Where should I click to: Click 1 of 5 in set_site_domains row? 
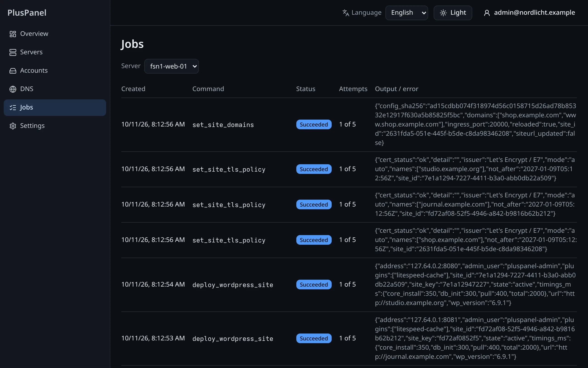[347, 124]
